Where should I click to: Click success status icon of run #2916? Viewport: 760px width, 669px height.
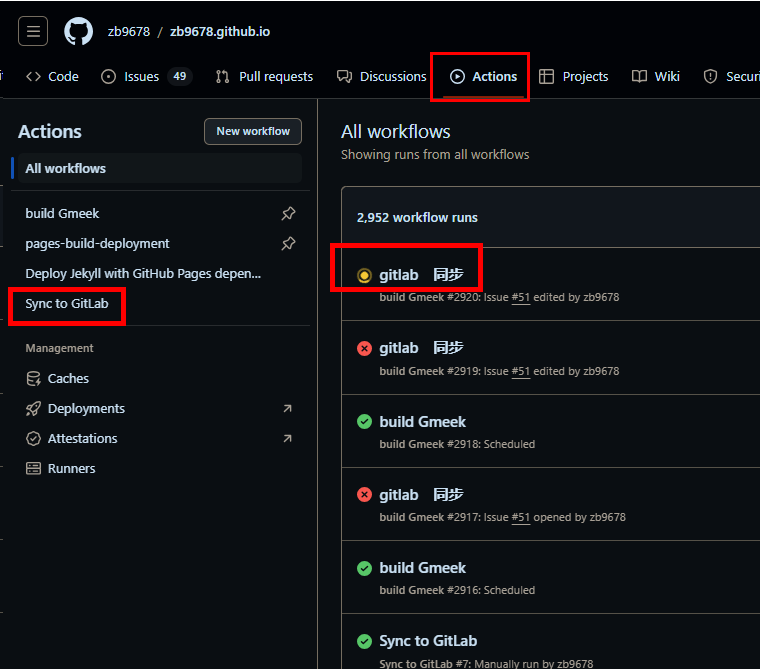click(x=364, y=568)
